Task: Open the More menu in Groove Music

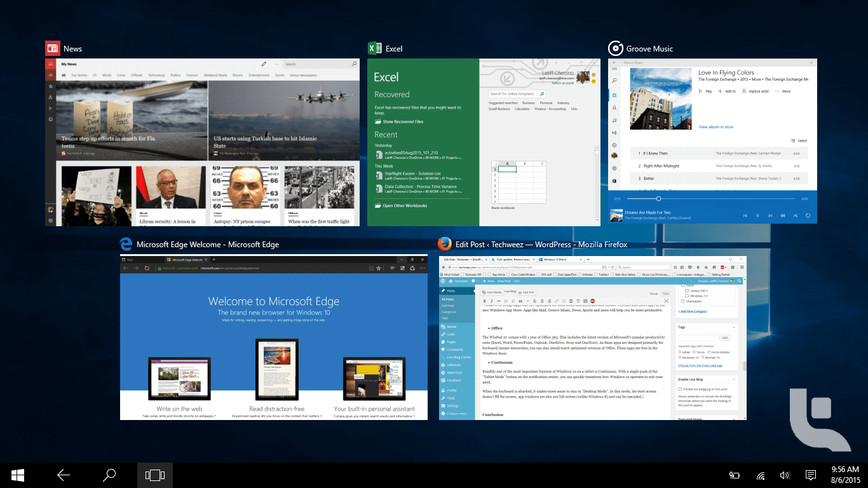Action: coord(782,91)
